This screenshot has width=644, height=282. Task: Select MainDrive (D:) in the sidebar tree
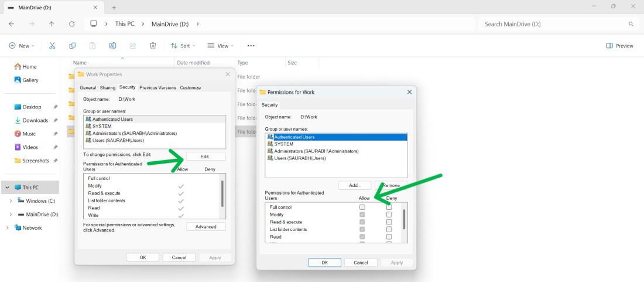click(38, 214)
